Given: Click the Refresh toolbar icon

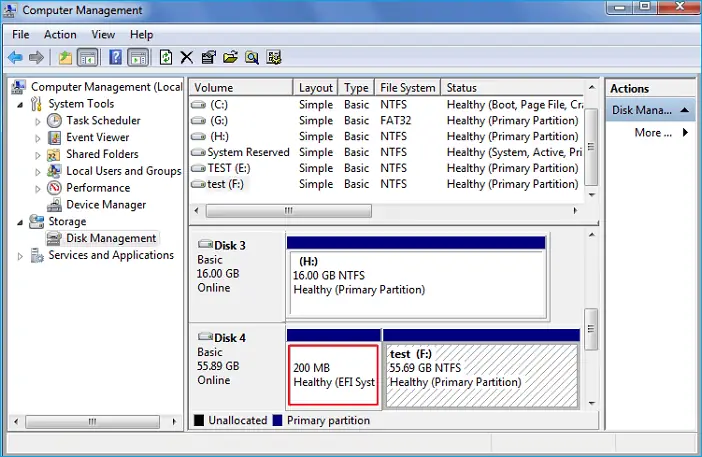Looking at the screenshot, I should point(166,57).
